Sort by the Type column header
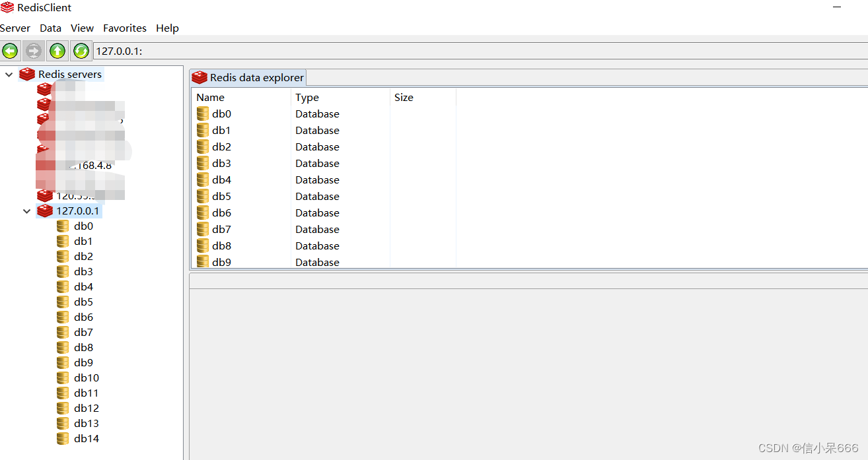 click(x=340, y=97)
